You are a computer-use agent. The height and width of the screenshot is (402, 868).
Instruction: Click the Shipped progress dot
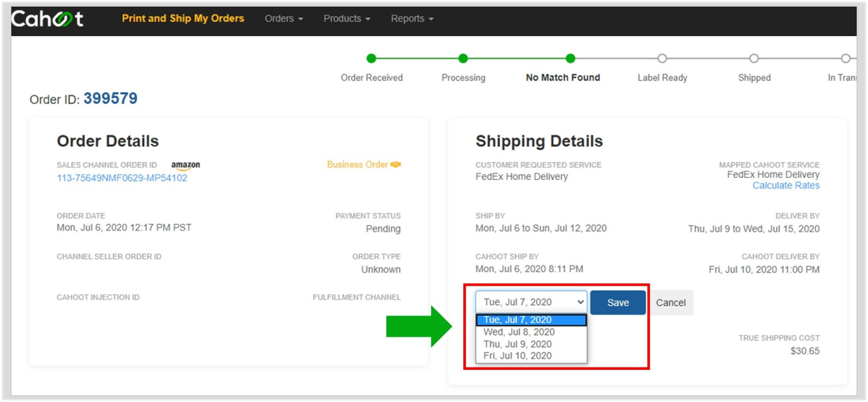754,59
